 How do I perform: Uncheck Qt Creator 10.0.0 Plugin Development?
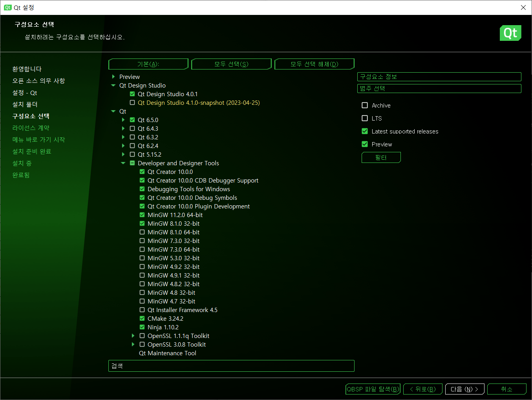click(142, 206)
